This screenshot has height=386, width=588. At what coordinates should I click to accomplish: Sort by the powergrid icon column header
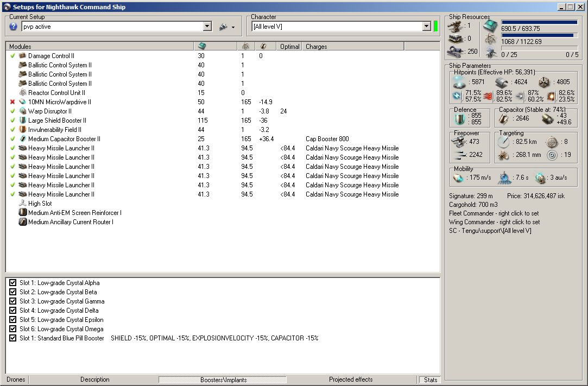tap(246, 46)
